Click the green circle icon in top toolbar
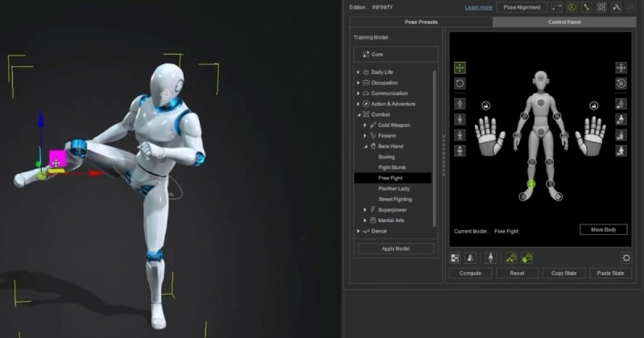Viewport: 644px width, 338px height. [571, 7]
